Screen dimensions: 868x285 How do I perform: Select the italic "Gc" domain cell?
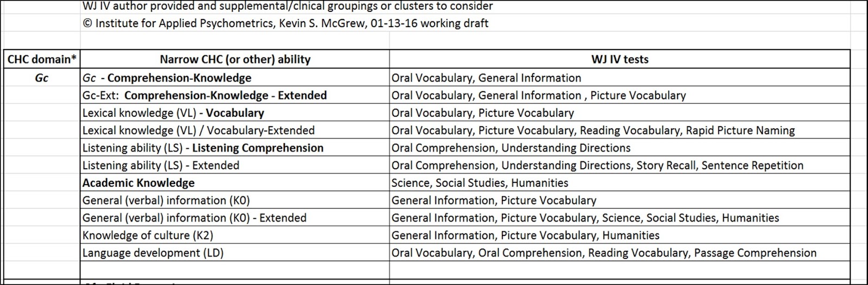[x=42, y=78]
